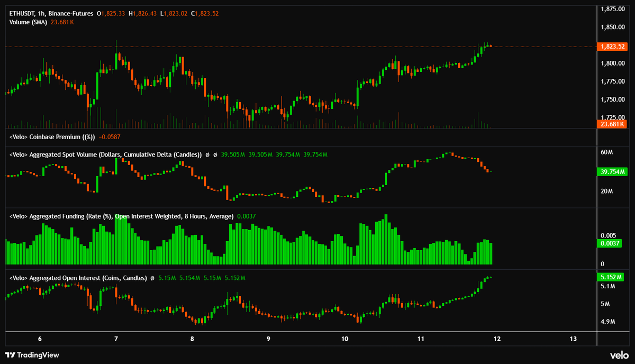
Task: Click date 12 on the time axis
Action: (497, 339)
